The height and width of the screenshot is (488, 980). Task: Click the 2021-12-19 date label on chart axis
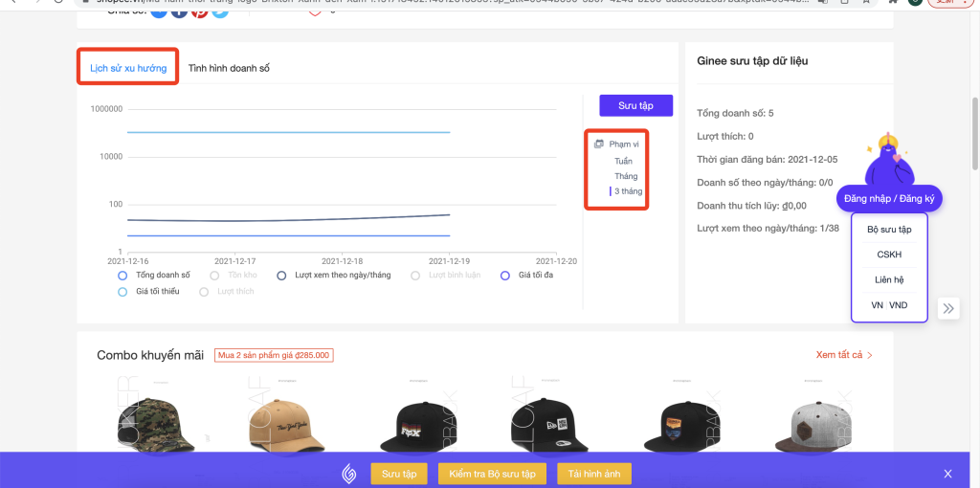(449, 261)
